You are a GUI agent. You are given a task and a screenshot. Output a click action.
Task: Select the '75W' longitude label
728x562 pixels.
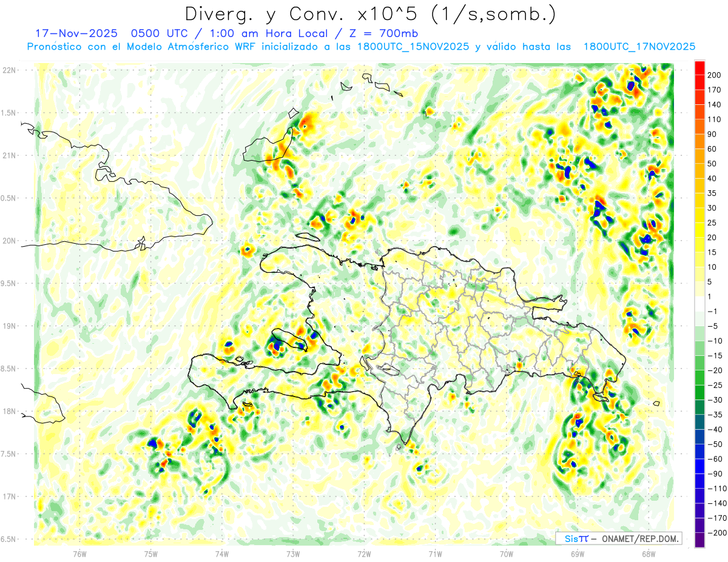[x=151, y=554]
